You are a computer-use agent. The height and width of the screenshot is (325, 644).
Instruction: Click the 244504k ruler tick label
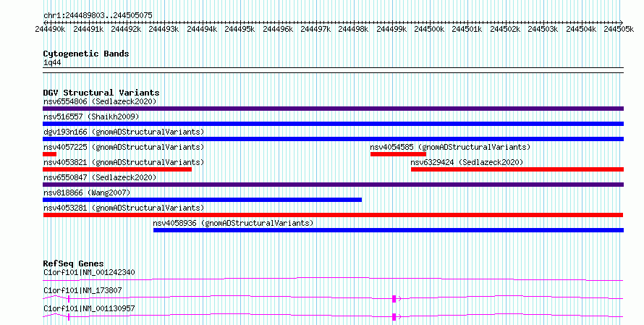(x=581, y=29)
